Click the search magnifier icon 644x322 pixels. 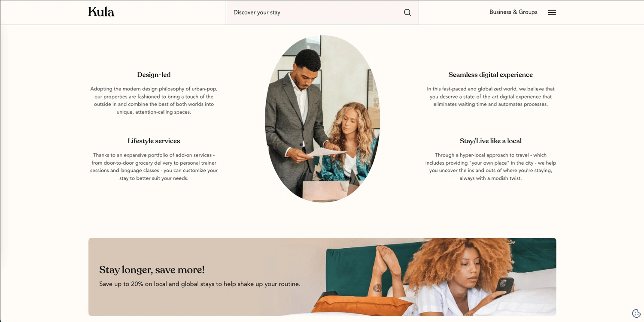click(407, 12)
